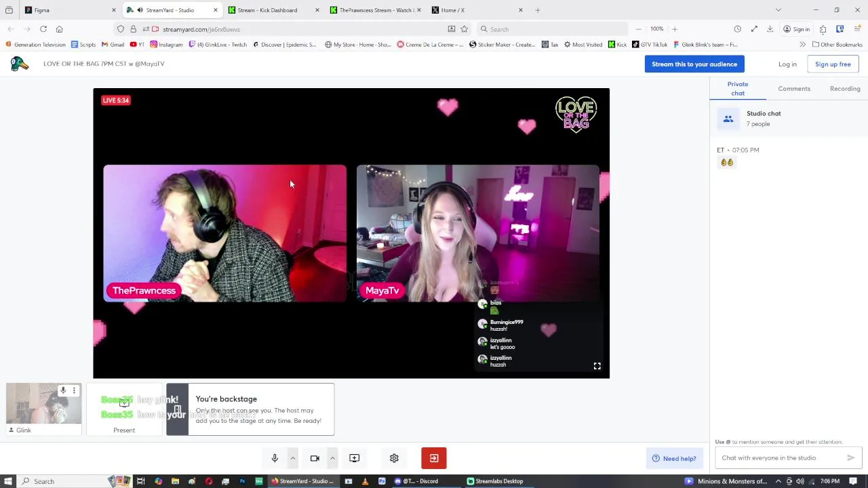
Task: Open the Windows Start menu
Action: click(8, 481)
